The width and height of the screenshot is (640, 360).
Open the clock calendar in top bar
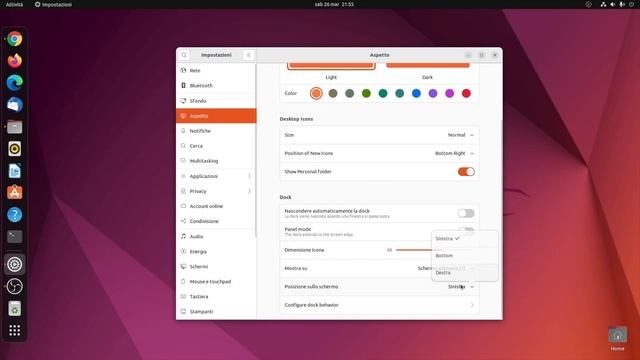(x=334, y=4)
